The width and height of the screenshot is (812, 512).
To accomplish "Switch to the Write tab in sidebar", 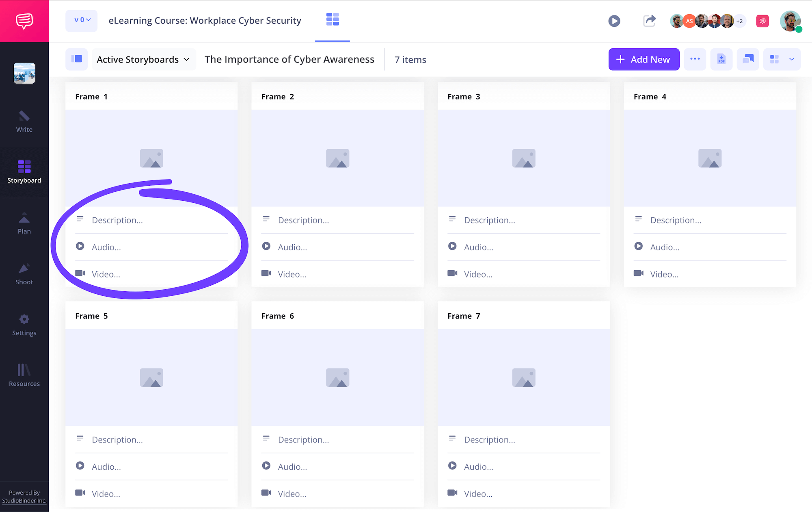I will pos(24,121).
